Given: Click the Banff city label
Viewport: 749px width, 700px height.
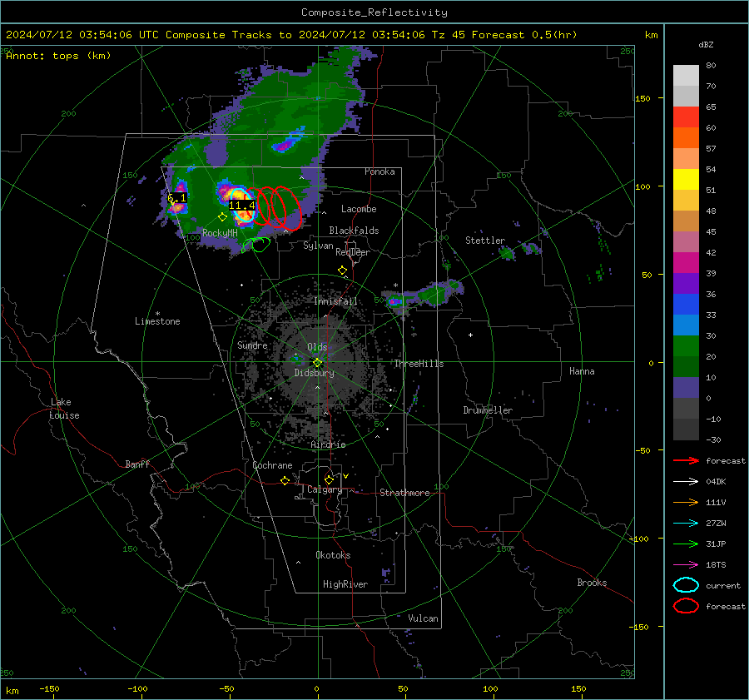Looking at the screenshot, I should click(x=137, y=464).
